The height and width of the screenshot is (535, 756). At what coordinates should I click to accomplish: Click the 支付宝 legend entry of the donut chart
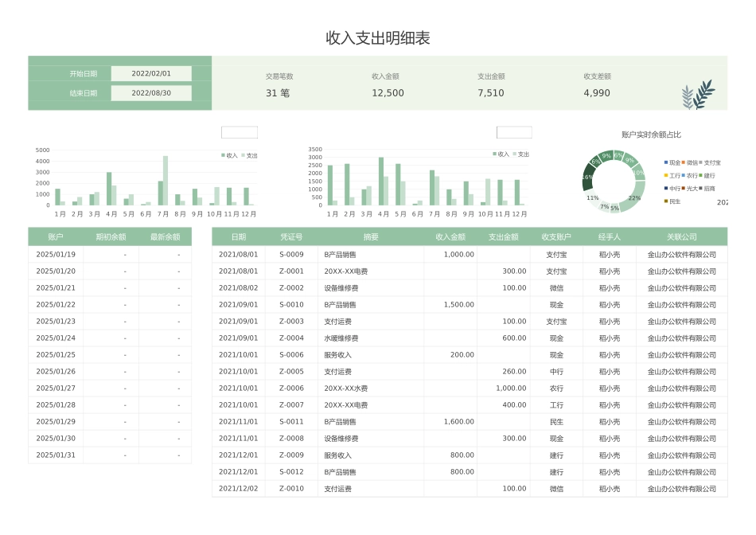point(710,162)
